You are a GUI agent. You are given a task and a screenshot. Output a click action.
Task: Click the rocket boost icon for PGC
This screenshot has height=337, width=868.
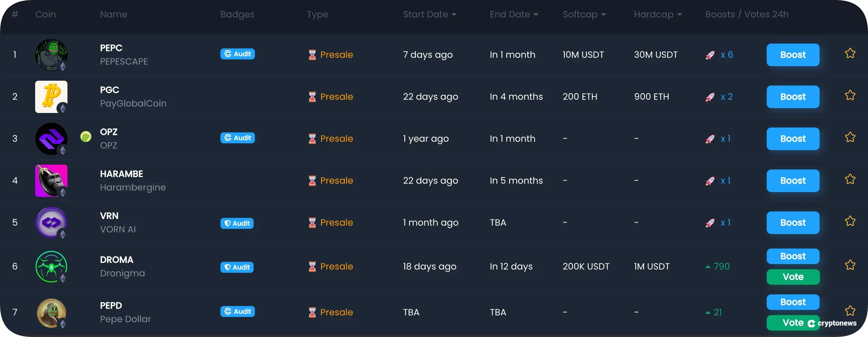coord(710,97)
